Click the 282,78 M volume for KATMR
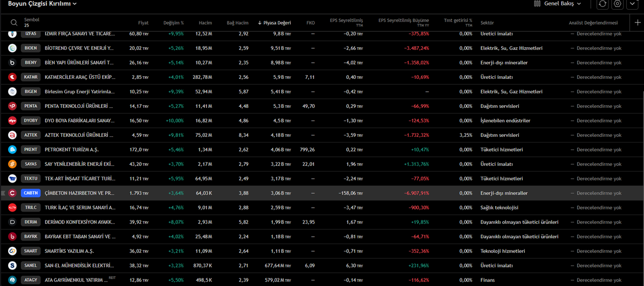 point(202,77)
